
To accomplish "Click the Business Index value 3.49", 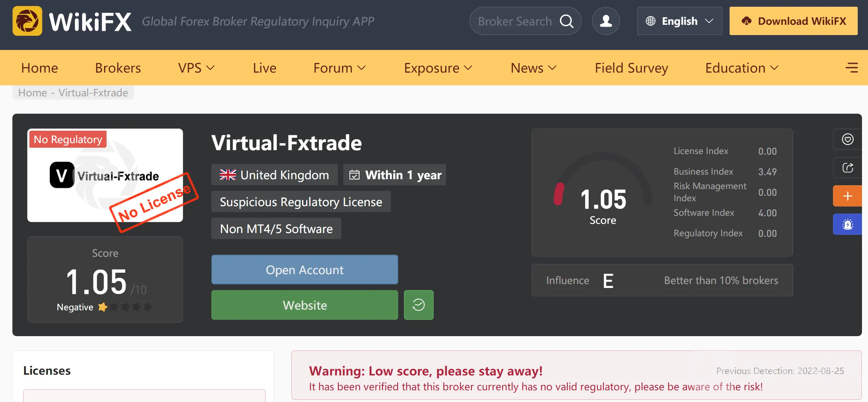I will (767, 172).
